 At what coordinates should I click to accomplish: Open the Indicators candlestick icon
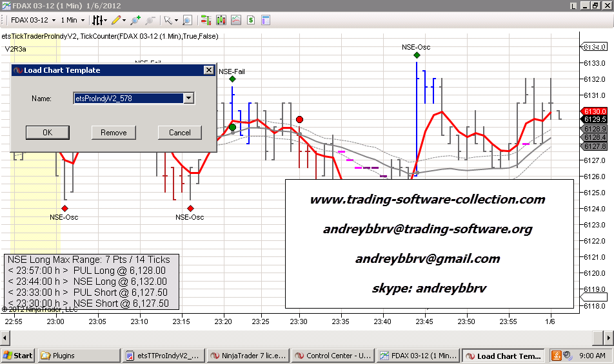[221, 21]
